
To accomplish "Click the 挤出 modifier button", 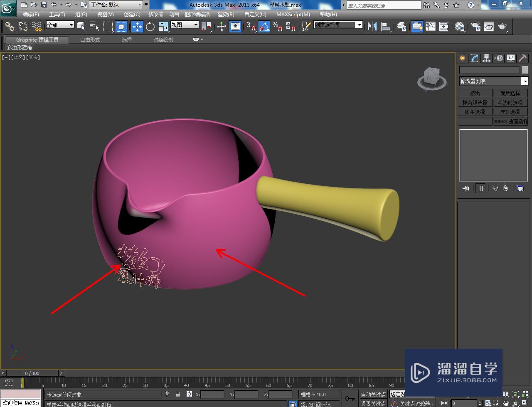I will (475, 93).
